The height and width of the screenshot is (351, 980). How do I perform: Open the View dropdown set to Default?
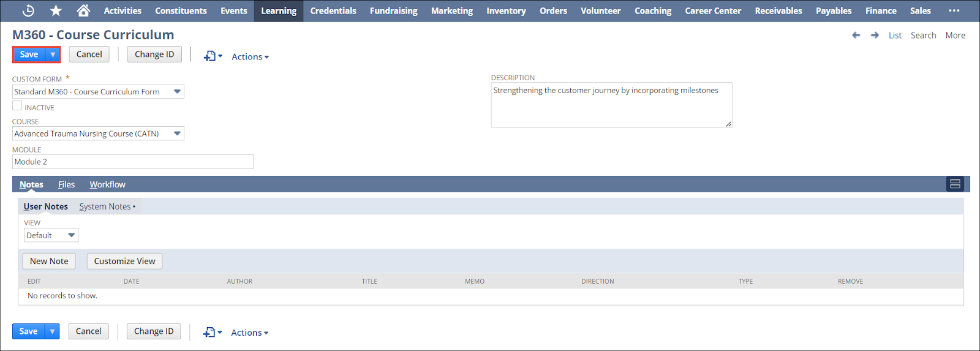(x=71, y=235)
